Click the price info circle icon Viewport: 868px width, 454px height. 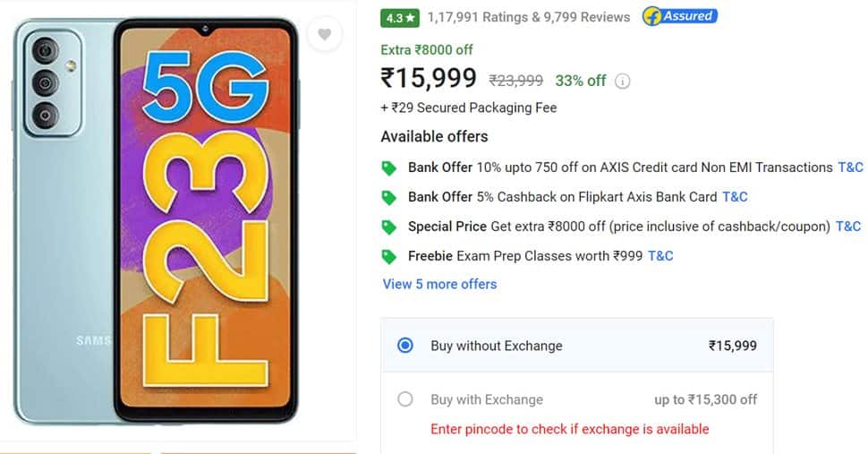(622, 81)
